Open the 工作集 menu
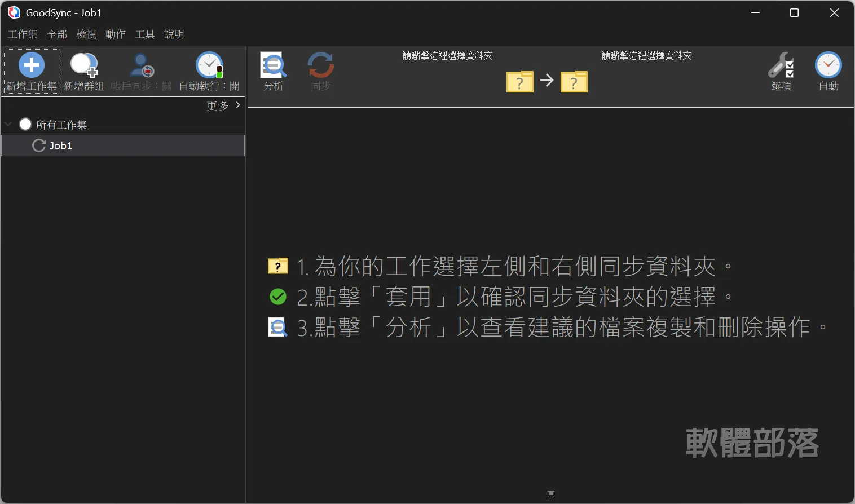855x504 pixels. pos(23,34)
